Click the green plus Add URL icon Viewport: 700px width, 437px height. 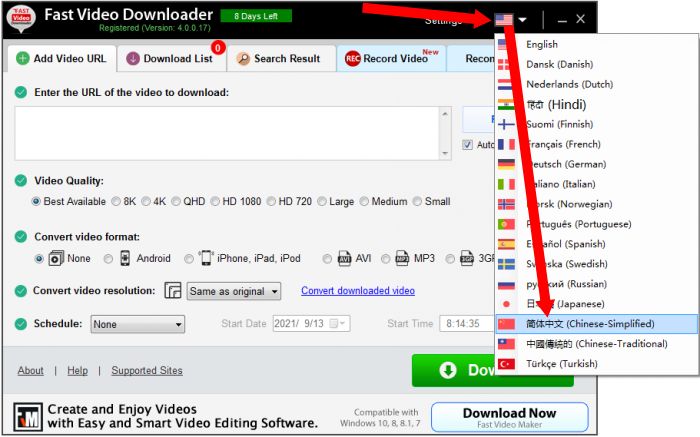[23, 58]
